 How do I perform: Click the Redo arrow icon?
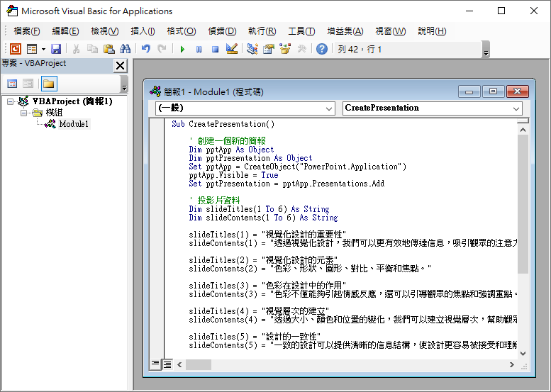click(162, 49)
